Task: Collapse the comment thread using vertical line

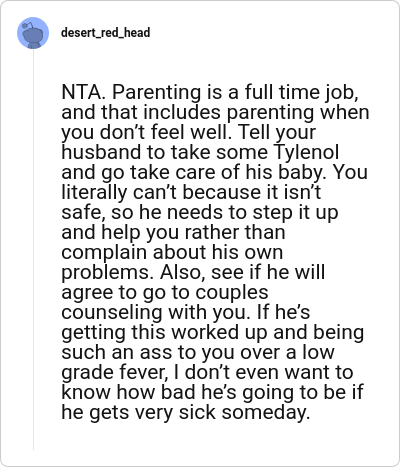Action: click(x=33, y=250)
